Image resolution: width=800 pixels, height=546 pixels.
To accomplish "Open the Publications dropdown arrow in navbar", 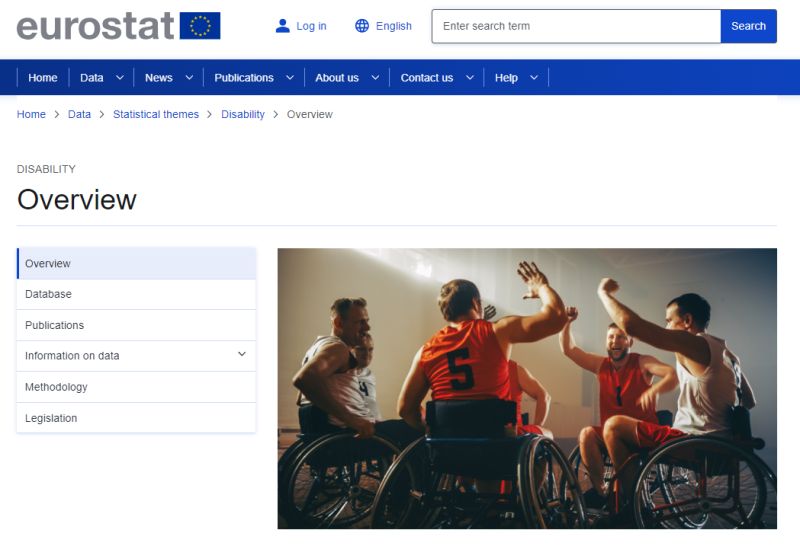I will [290, 78].
